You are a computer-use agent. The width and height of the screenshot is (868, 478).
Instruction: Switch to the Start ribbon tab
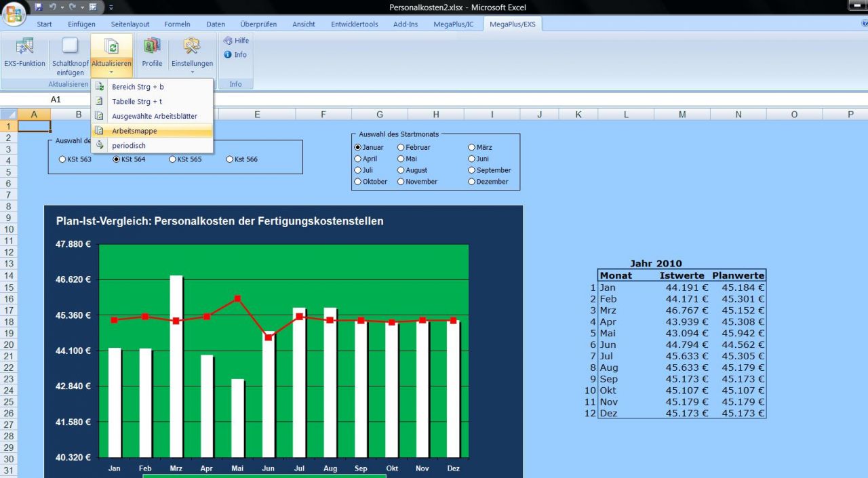coord(45,24)
